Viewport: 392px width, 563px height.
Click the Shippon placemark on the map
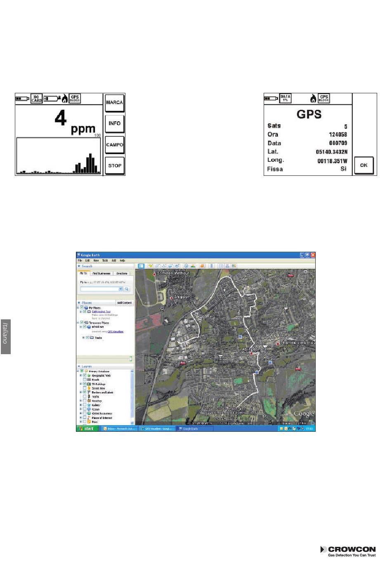171,298
